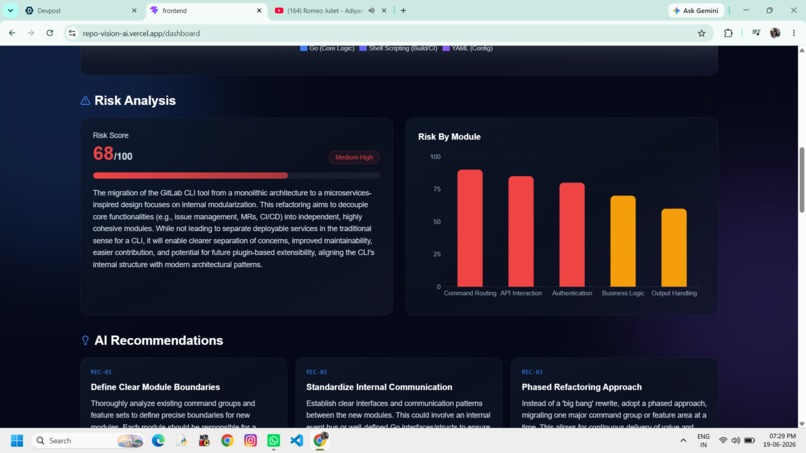
Task: Close the Romeo Juliet YouTube tab
Action: click(x=384, y=10)
